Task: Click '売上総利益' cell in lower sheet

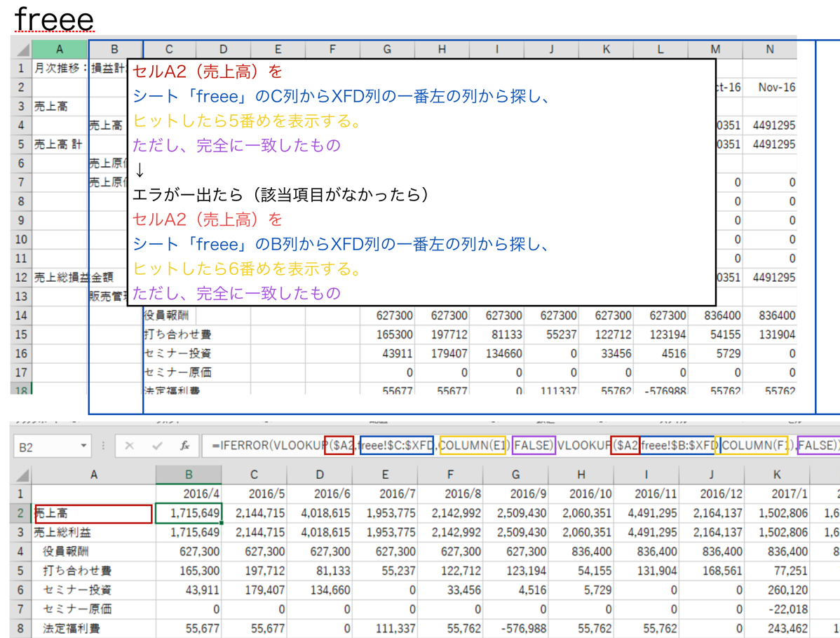Action: pyautogui.click(x=93, y=532)
